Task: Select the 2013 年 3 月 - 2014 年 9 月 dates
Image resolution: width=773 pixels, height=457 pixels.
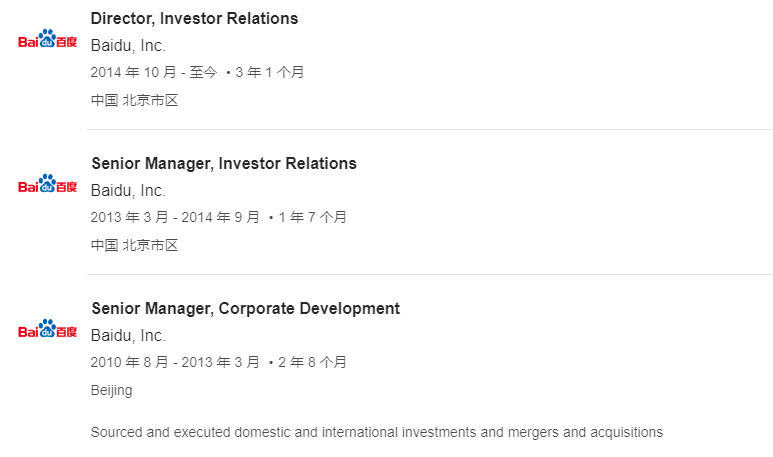Action: click(x=175, y=217)
